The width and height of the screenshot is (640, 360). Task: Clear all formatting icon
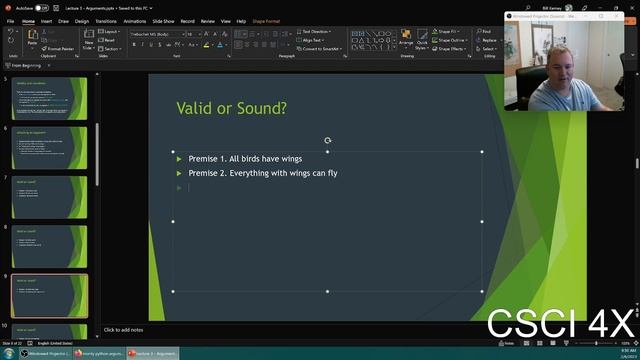224,34
